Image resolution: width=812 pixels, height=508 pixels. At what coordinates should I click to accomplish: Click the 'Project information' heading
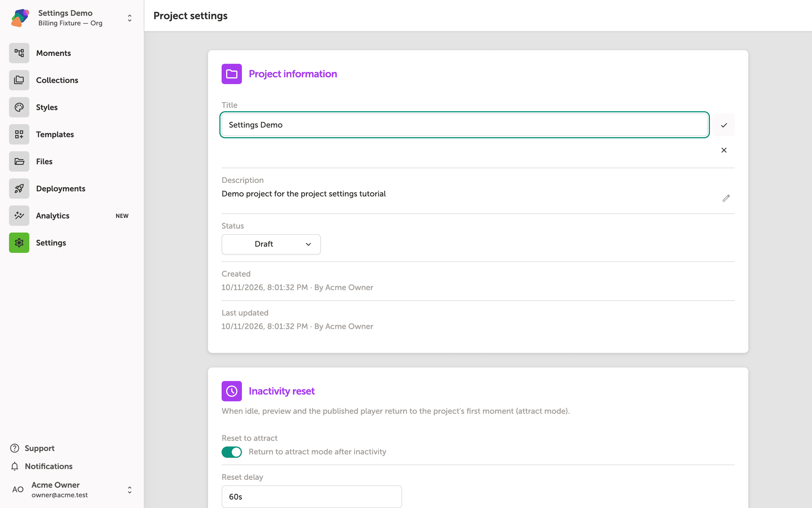(x=293, y=74)
